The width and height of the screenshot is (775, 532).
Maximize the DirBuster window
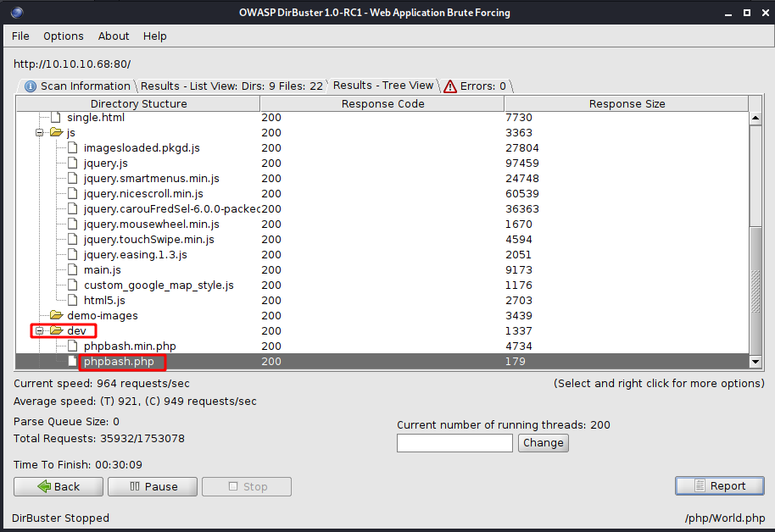[x=747, y=13]
